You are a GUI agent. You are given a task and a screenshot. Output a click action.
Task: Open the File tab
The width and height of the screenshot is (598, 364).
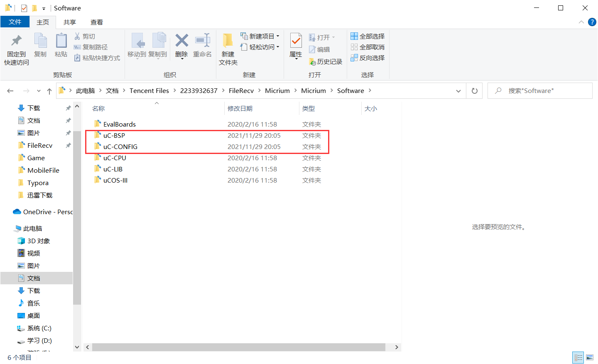[x=15, y=22]
